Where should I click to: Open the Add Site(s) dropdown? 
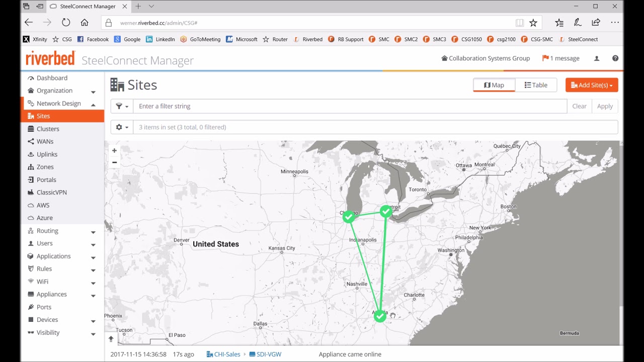592,85
